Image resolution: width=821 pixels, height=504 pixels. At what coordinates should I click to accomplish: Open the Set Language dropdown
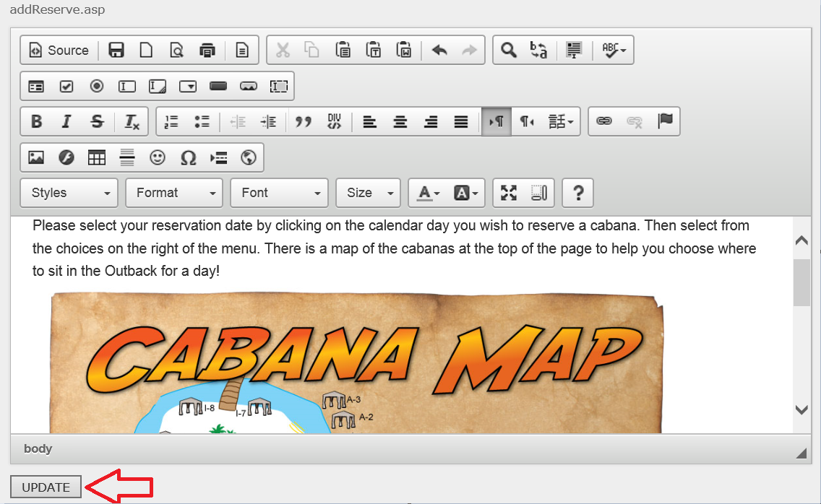coord(561,122)
